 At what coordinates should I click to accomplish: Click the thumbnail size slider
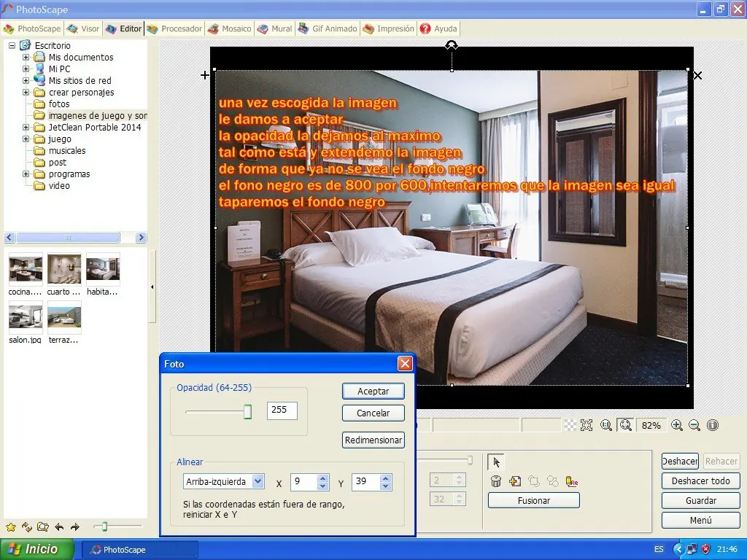[104, 526]
